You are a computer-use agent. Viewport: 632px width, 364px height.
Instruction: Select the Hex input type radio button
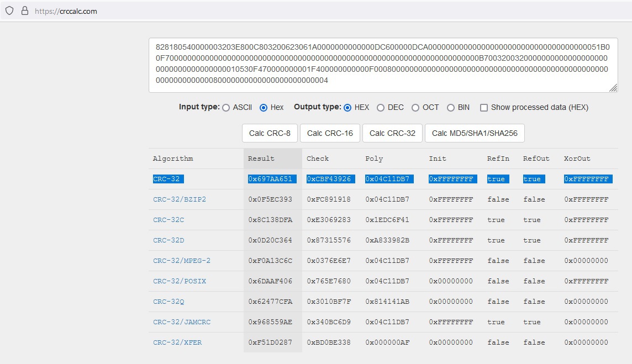point(264,108)
